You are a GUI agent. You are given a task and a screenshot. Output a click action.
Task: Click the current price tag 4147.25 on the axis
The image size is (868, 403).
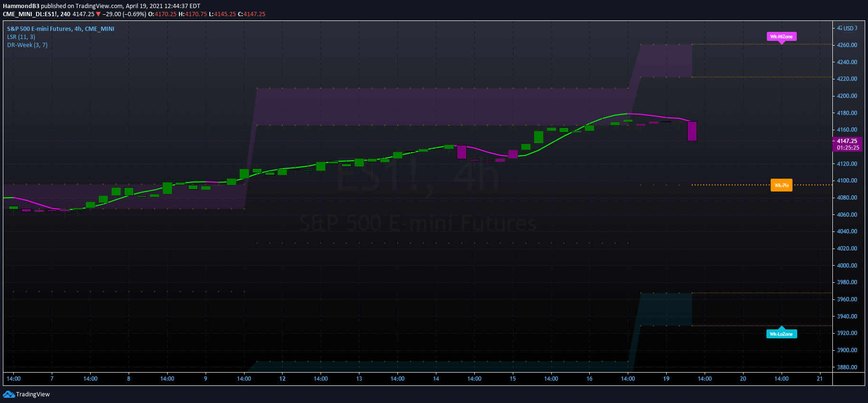pyautogui.click(x=847, y=141)
